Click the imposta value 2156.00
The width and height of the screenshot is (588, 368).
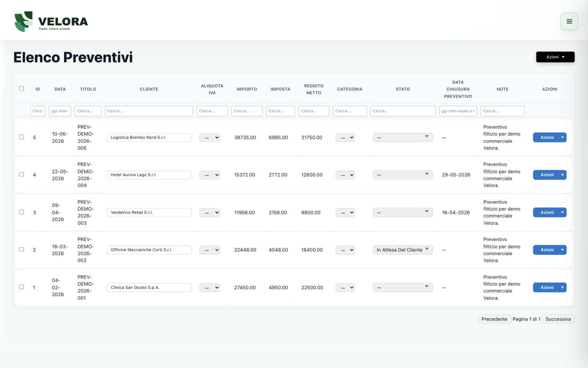pyautogui.click(x=278, y=212)
